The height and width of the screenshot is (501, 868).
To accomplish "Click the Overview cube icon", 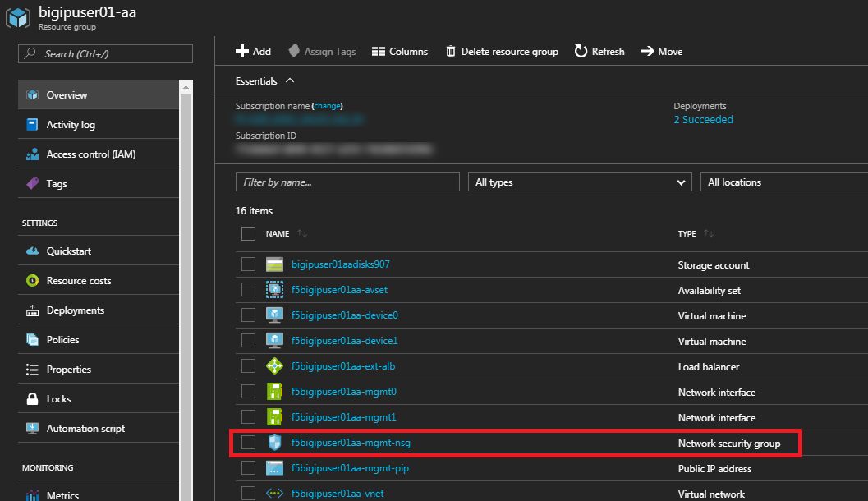I will (32, 94).
